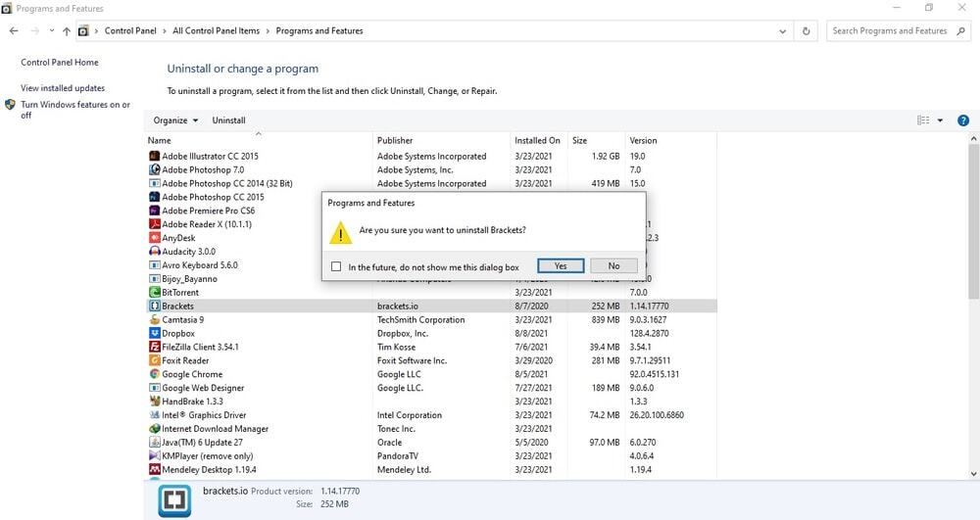Screen dimensions: 980x520
Task: Click Uninstall in the toolbar
Action: (228, 120)
